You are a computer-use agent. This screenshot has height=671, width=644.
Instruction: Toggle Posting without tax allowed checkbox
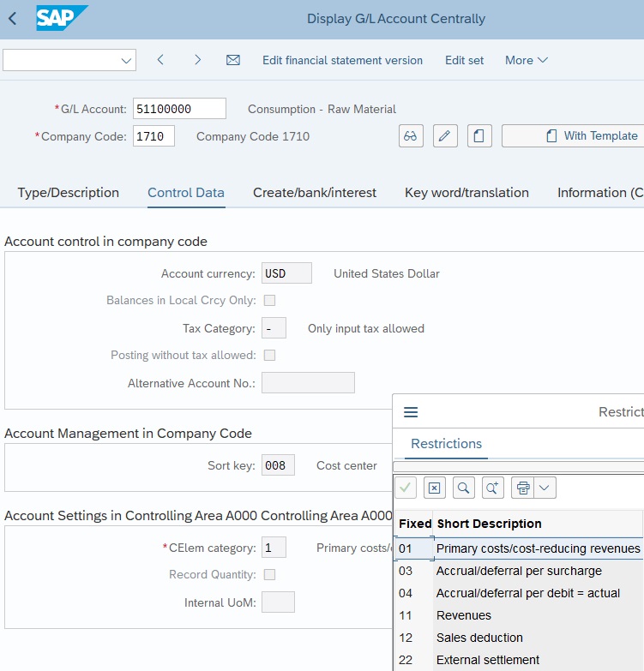tap(269, 356)
